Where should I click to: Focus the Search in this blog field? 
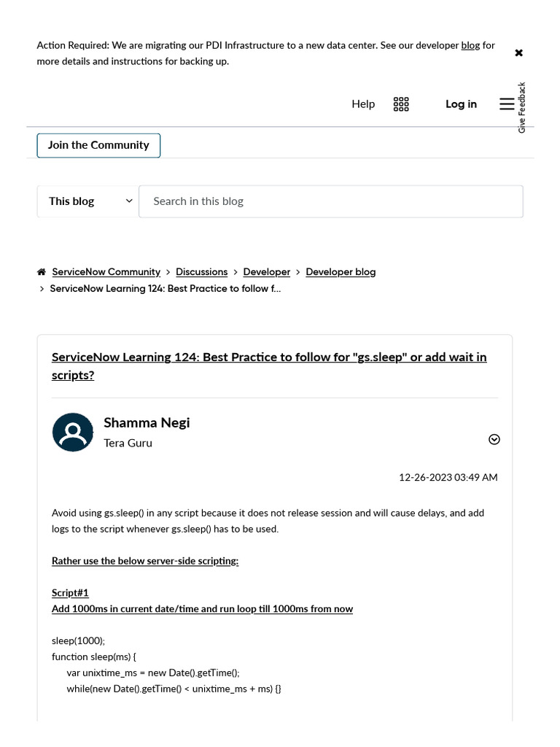[331, 201]
